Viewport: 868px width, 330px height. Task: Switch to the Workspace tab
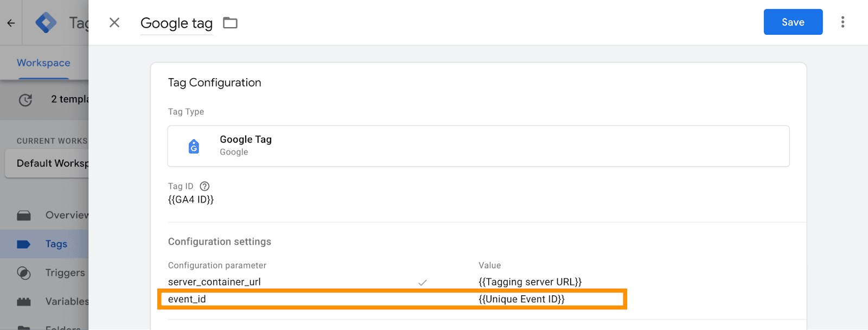click(x=43, y=63)
